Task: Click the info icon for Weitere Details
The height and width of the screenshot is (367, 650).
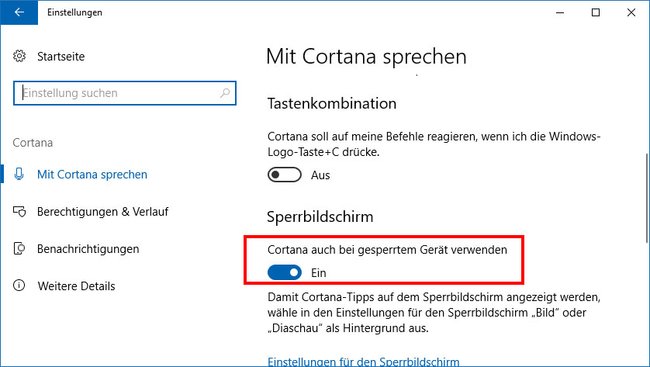Action: tap(19, 286)
